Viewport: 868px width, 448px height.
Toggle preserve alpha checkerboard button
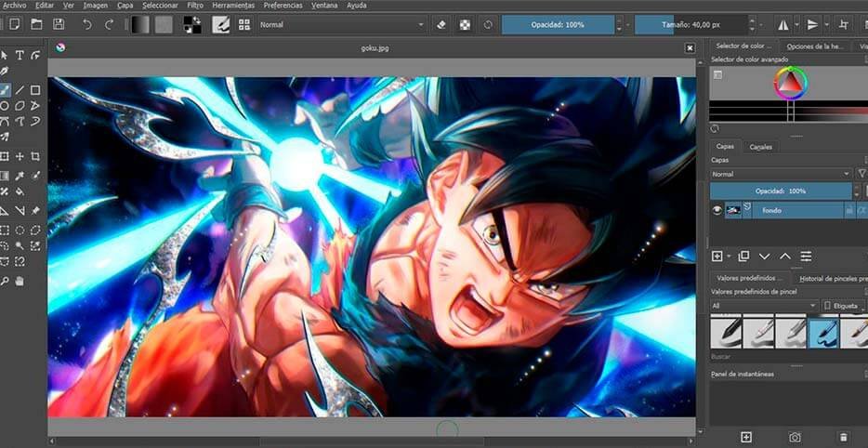465,24
